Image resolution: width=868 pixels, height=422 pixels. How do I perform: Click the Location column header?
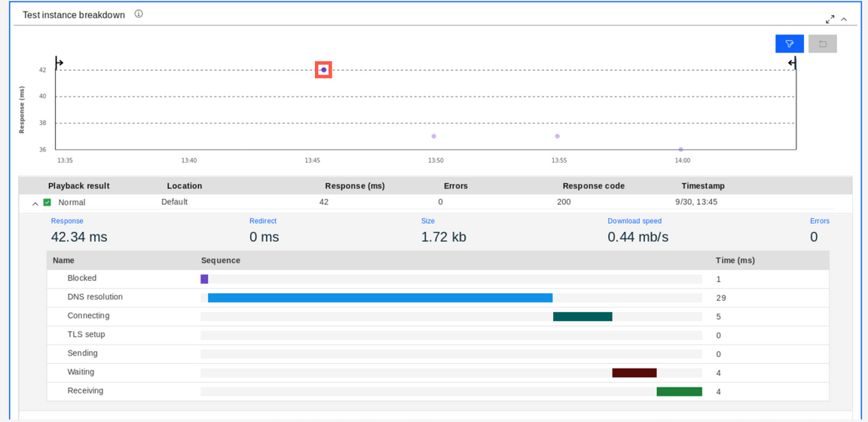pos(185,186)
